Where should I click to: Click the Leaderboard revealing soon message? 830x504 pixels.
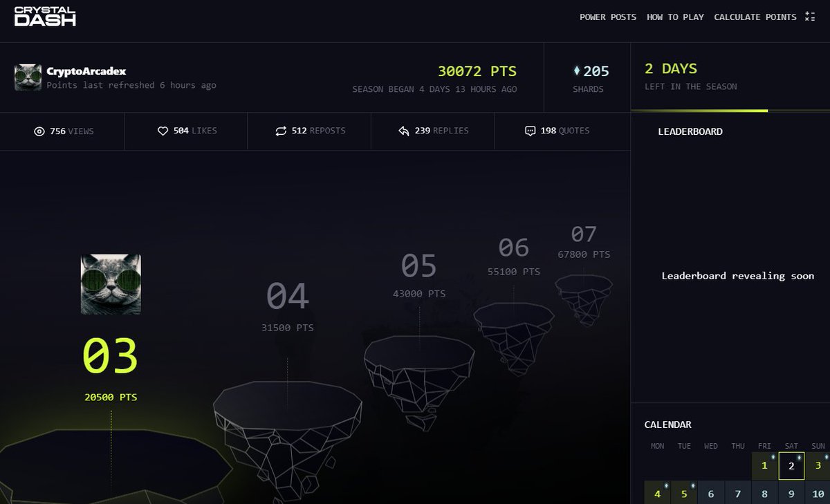tap(738, 276)
